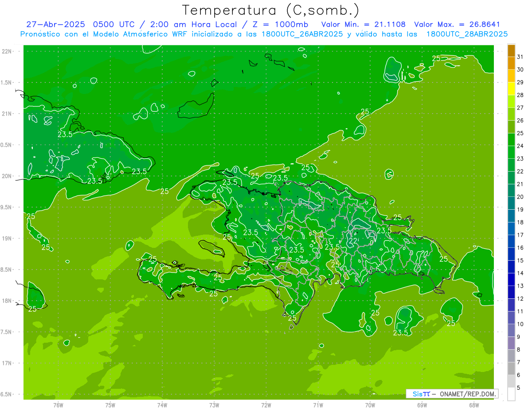
Task: Click the 19N latitude label
Action: (x=7, y=239)
